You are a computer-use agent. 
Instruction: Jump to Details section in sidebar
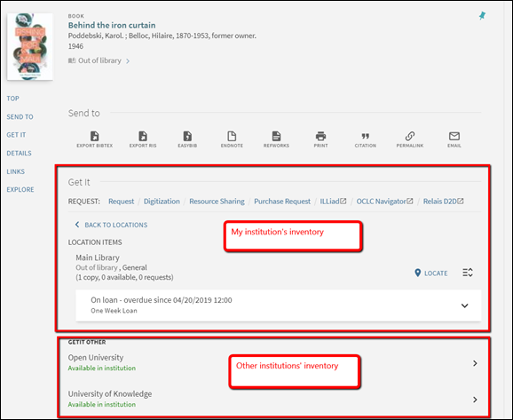19,154
